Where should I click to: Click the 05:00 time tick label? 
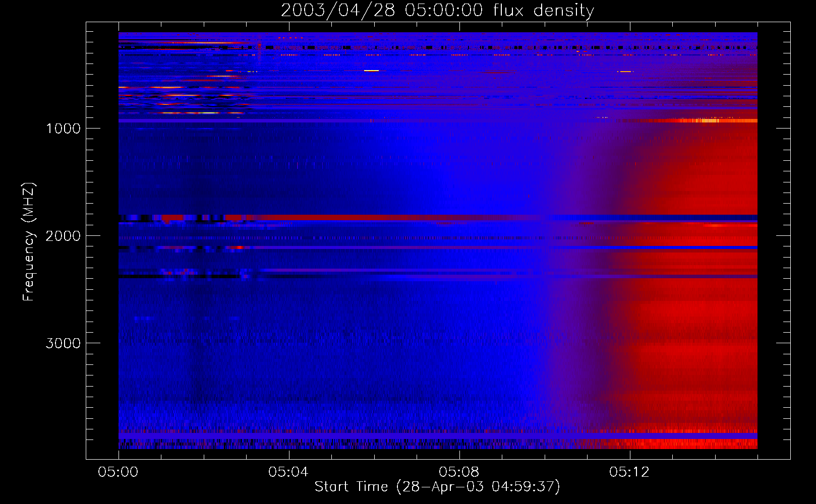coord(118,472)
